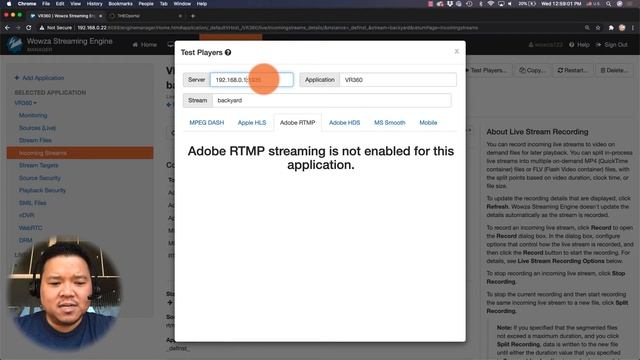Switch to the MPEG DASH tab
The height and width of the screenshot is (360, 640).
click(x=207, y=122)
